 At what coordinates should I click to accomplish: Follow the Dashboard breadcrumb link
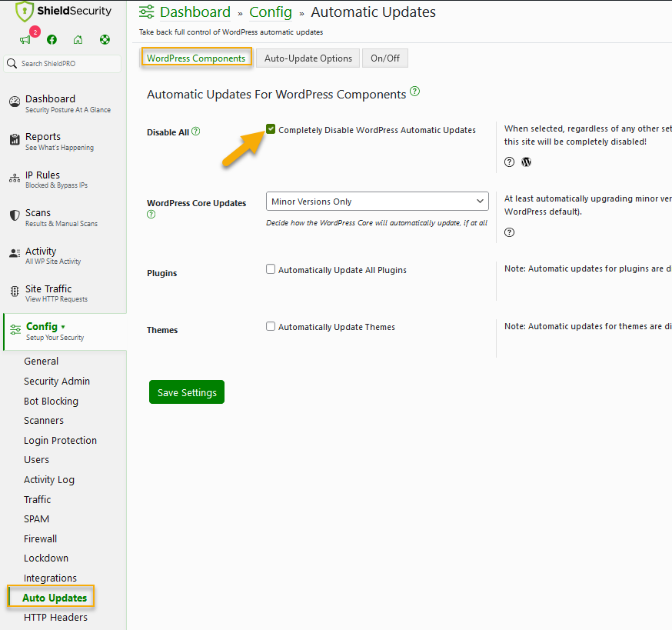195,12
